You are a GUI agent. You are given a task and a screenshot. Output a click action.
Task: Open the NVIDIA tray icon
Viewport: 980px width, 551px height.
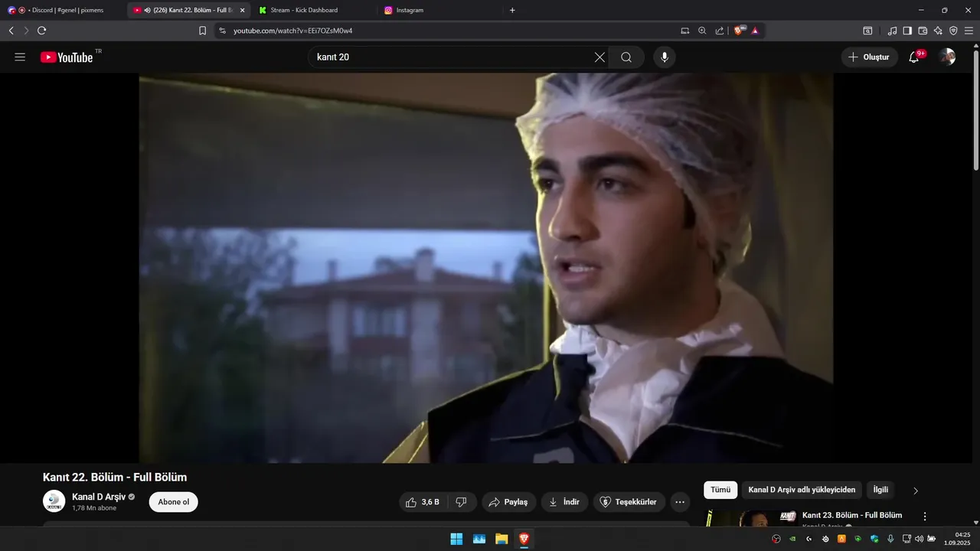point(792,539)
